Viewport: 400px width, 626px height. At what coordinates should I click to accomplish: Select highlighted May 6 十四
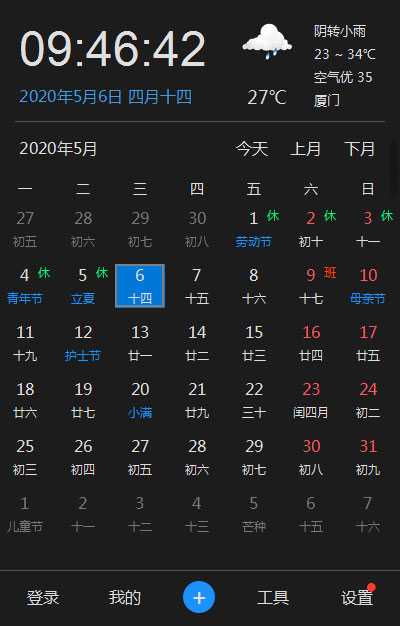coord(140,286)
